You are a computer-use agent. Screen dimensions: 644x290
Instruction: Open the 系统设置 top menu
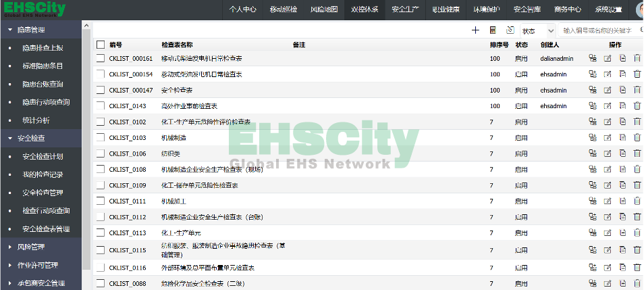(608, 9)
